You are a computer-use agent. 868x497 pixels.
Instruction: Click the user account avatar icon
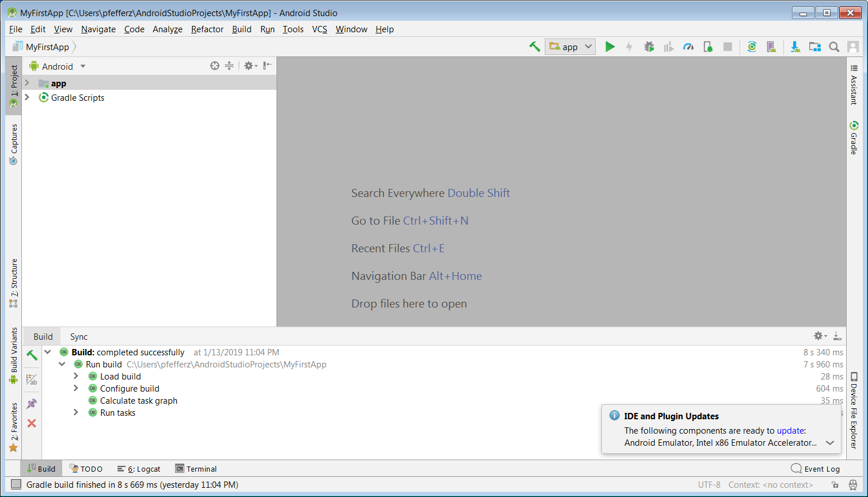[x=853, y=47]
